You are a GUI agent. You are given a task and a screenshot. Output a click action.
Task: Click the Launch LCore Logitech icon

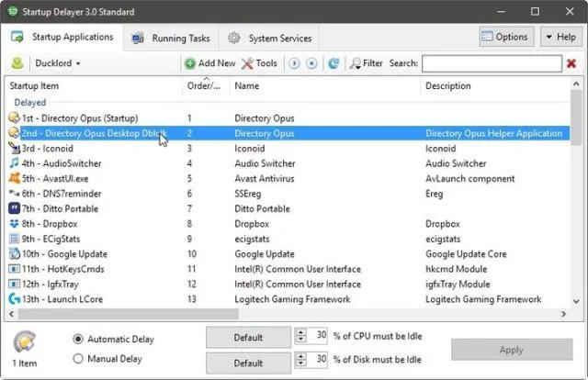pyautogui.click(x=14, y=299)
